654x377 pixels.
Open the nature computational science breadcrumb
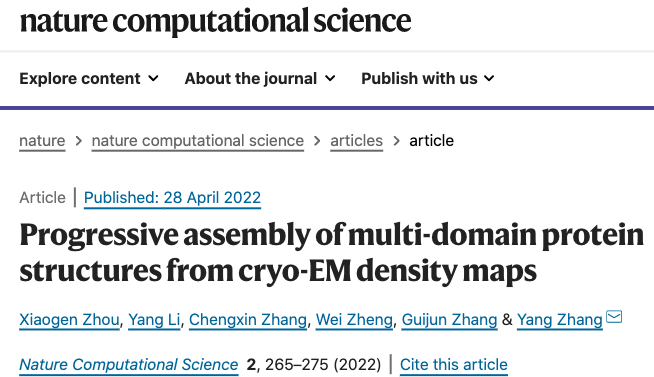(x=198, y=141)
